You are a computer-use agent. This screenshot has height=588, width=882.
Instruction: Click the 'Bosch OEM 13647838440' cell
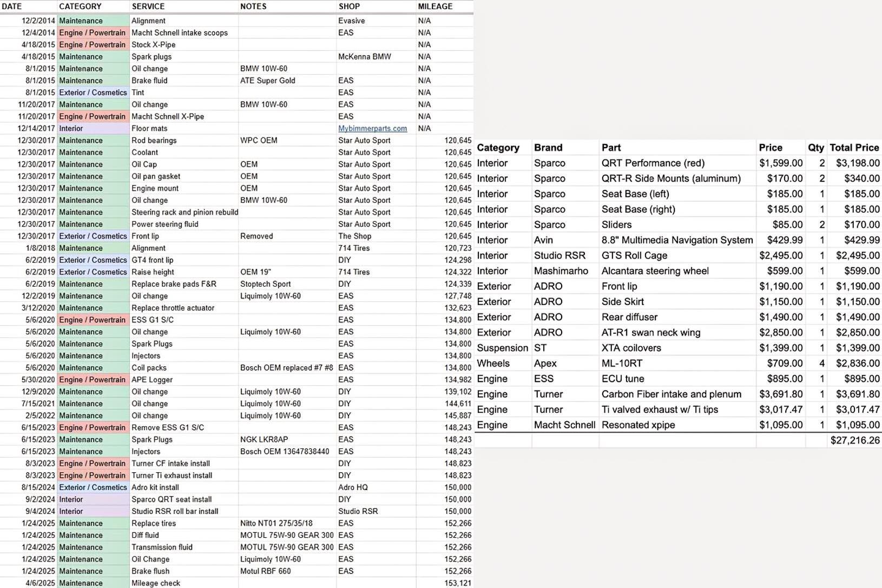(x=287, y=451)
